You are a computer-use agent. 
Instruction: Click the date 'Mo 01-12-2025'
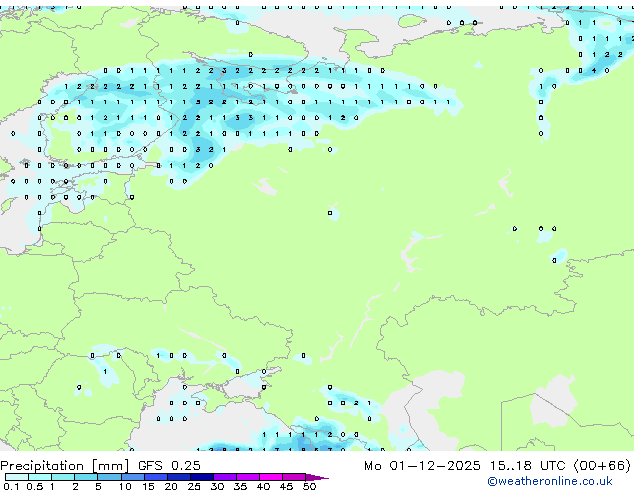click(422, 466)
